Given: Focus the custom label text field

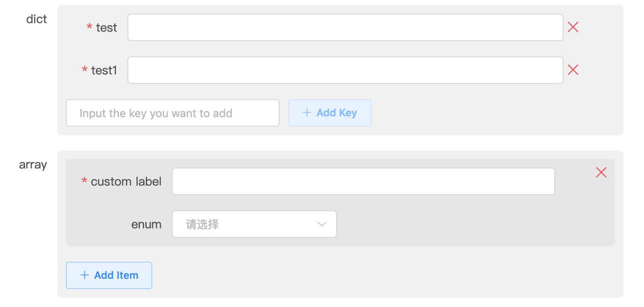Looking at the screenshot, I should 363,181.
